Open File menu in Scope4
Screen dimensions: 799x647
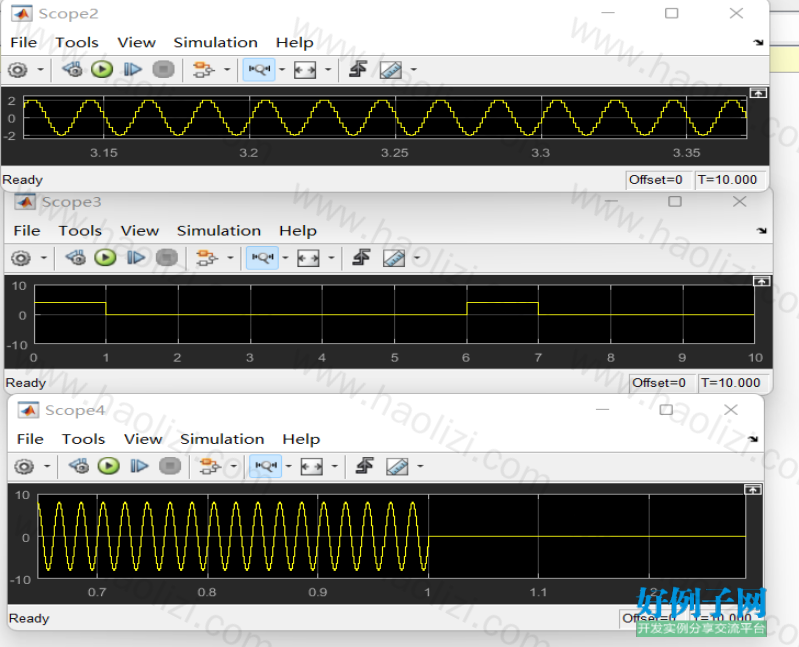tap(30, 439)
